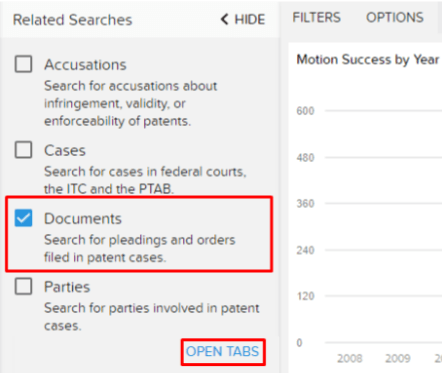442x373 pixels.
Task: Uncheck the Documents checkbox
Action: click(x=23, y=218)
